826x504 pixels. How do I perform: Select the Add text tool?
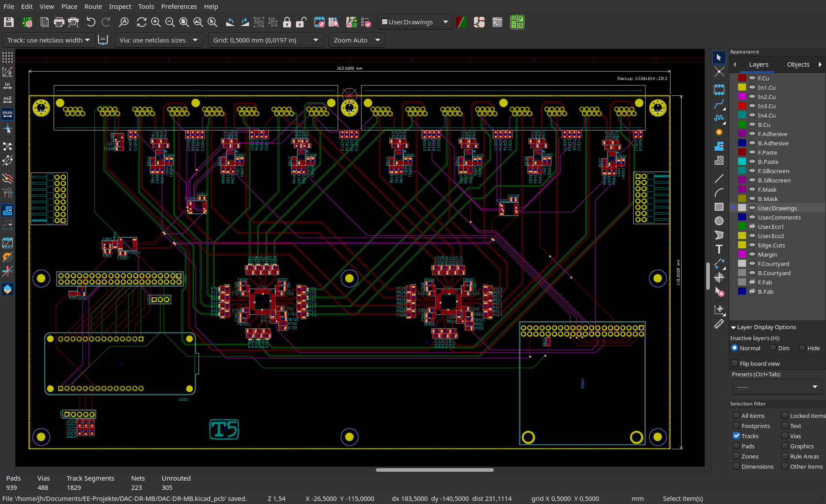tap(719, 249)
